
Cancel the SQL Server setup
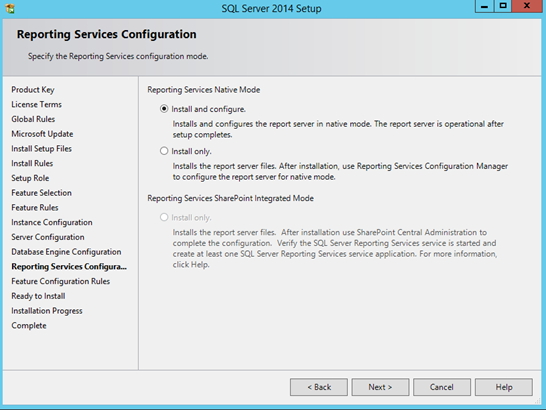click(x=442, y=387)
